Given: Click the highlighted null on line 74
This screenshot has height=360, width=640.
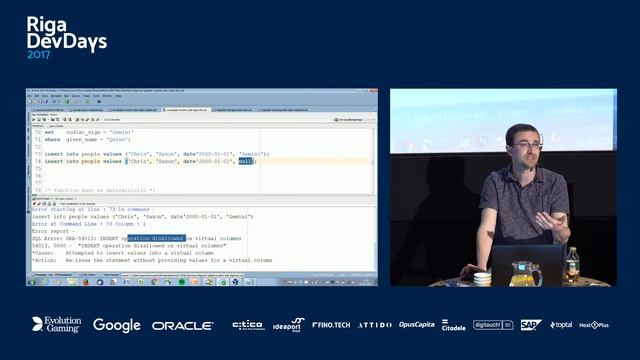Looking at the screenshot, I should click(x=245, y=161).
